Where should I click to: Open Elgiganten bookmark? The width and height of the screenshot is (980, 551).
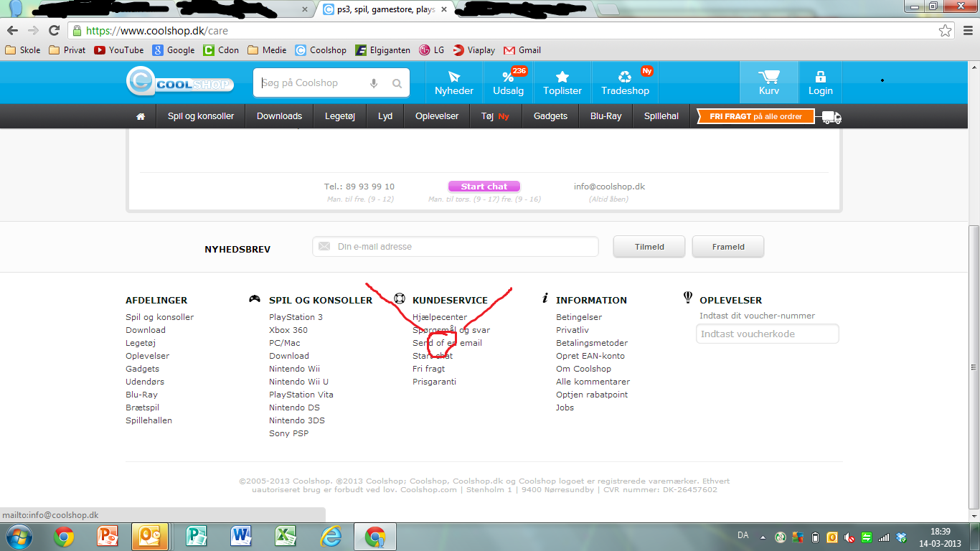tap(383, 50)
